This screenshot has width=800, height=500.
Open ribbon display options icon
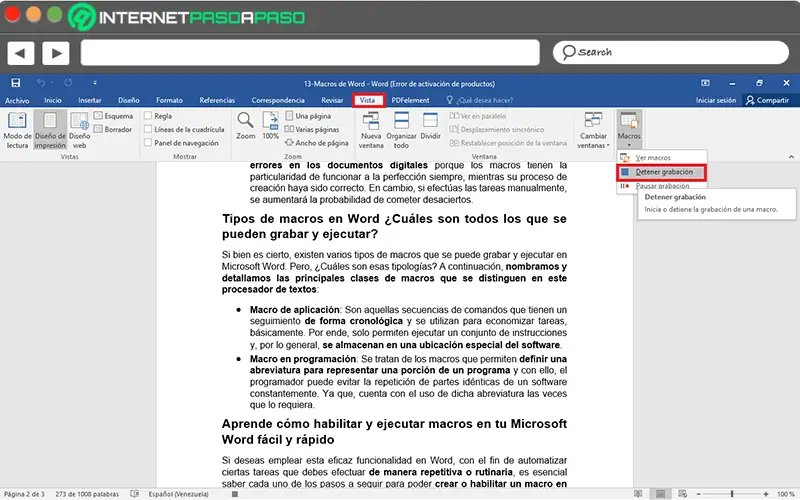[705, 83]
